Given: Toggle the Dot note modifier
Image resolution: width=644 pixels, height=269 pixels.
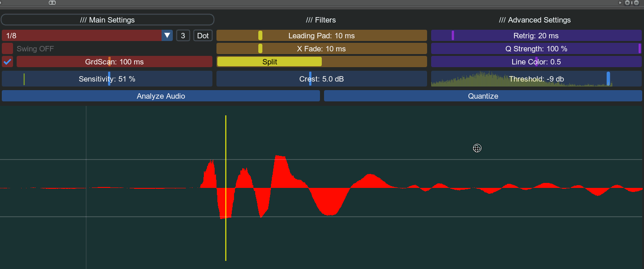Looking at the screenshot, I should tap(203, 35).
